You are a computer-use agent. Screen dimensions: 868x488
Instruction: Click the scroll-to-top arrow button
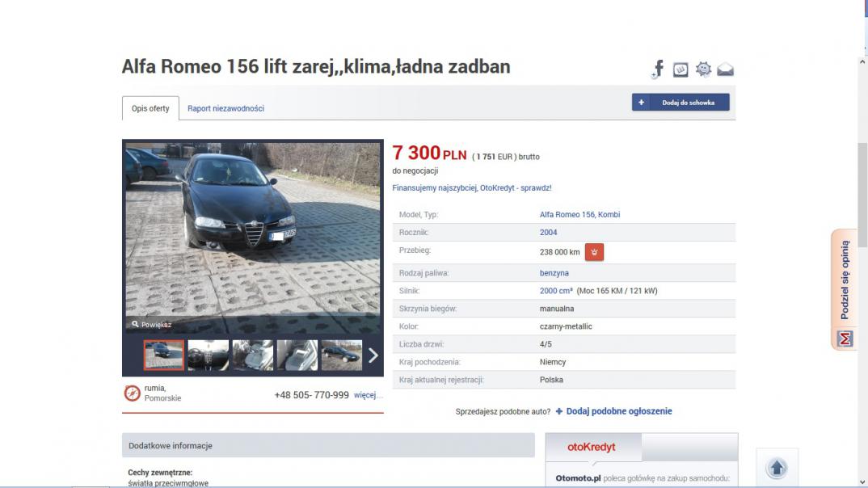click(777, 468)
